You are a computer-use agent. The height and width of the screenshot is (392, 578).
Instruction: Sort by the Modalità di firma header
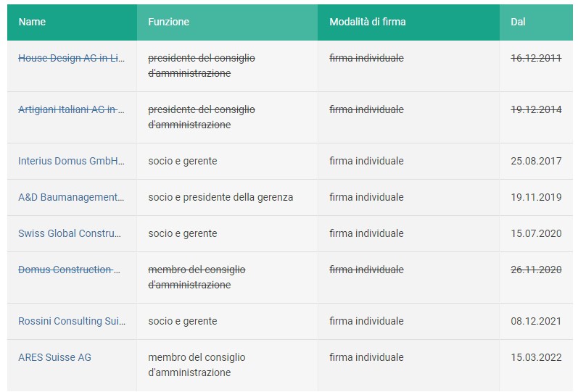368,22
